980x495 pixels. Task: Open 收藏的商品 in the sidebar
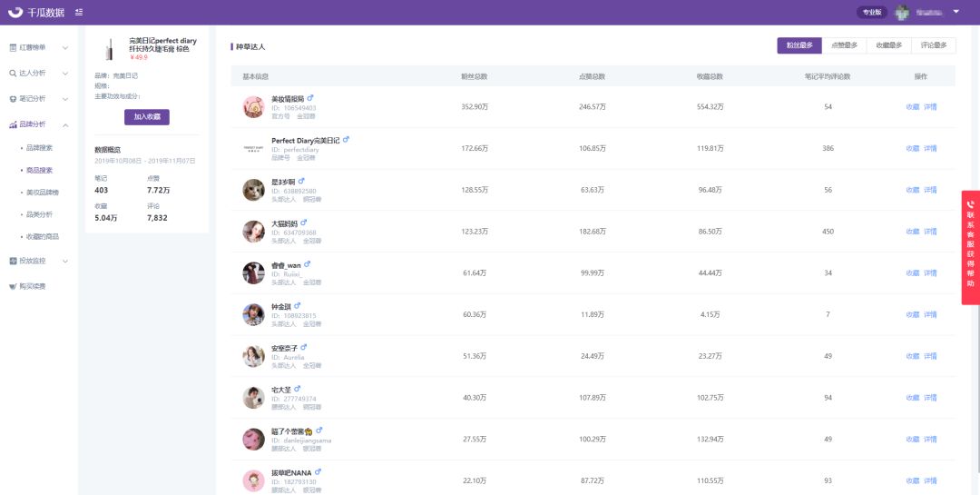43,236
